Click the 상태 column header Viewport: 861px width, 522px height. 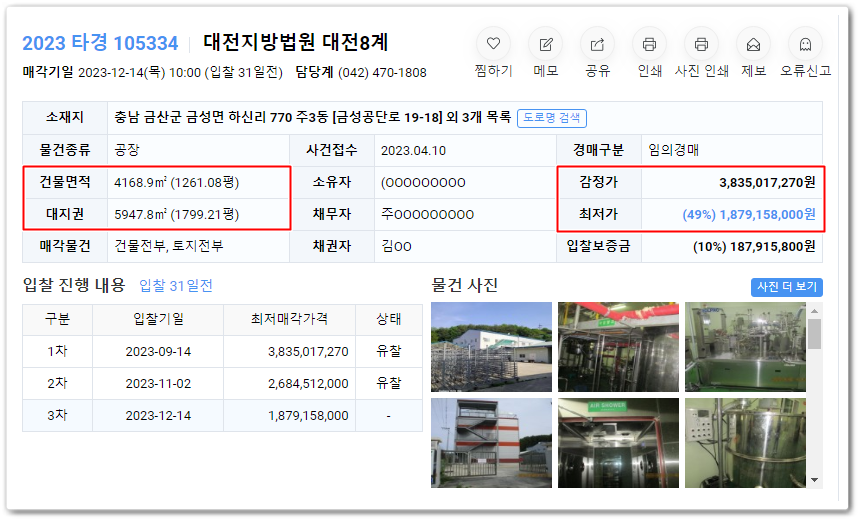[388, 319]
